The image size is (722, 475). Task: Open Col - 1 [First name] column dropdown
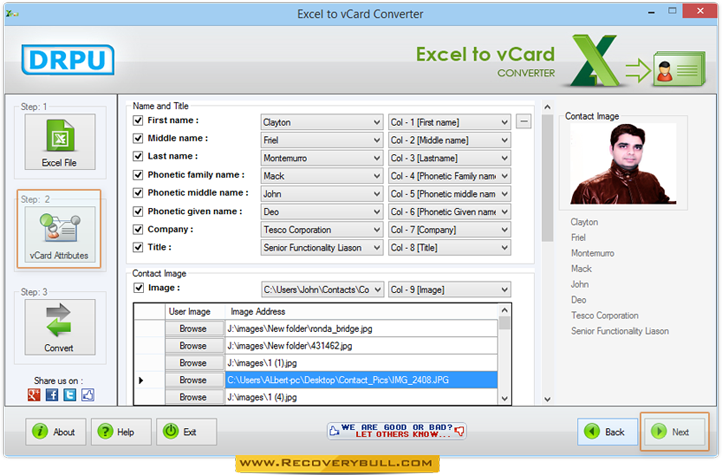pos(449,122)
